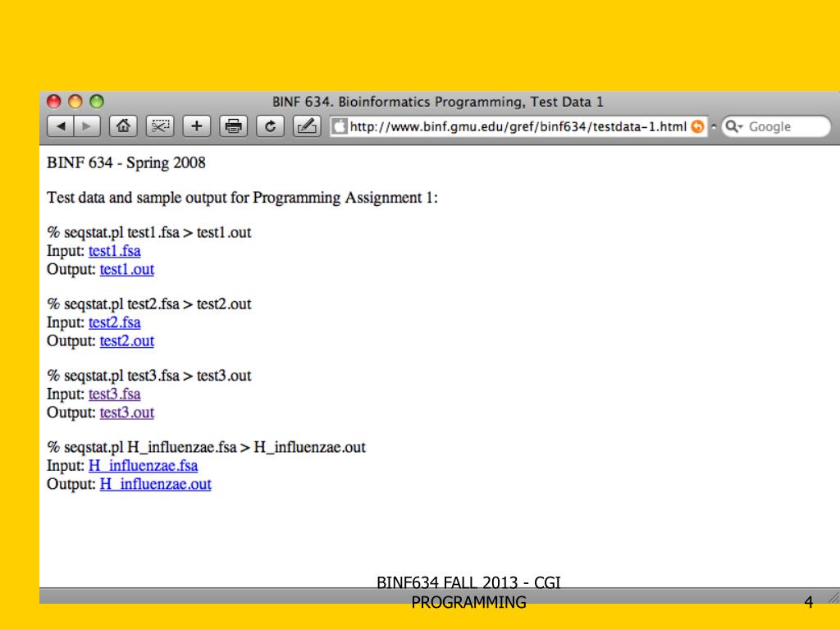
Task: Go back with the back arrow button
Action: (61, 126)
